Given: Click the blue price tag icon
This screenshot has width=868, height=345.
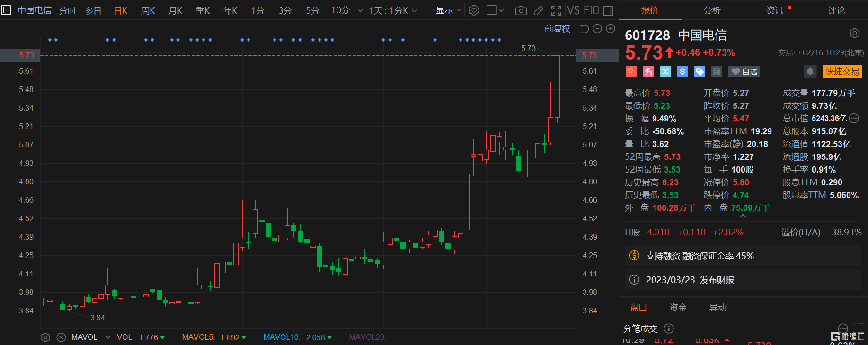Looking at the screenshot, I should [x=699, y=71].
